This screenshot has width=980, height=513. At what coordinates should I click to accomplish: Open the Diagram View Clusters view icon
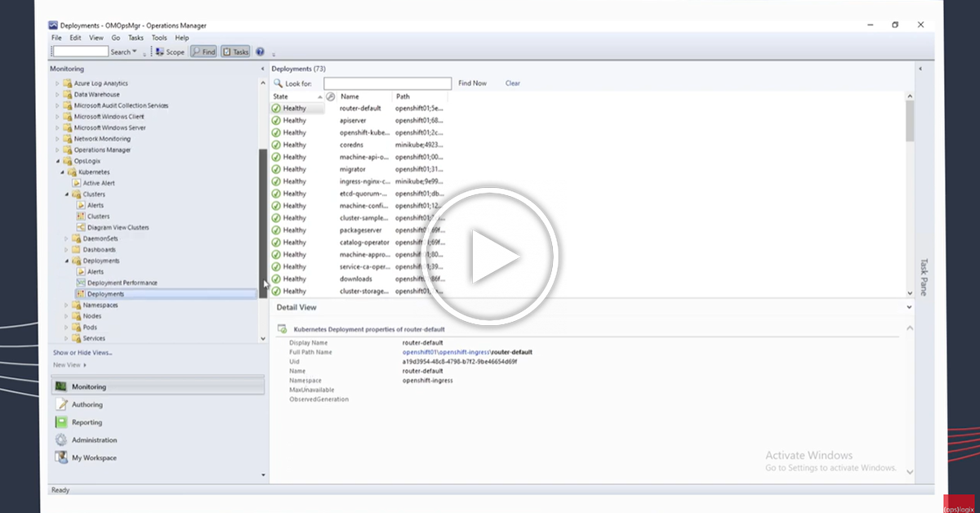click(81, 228)
